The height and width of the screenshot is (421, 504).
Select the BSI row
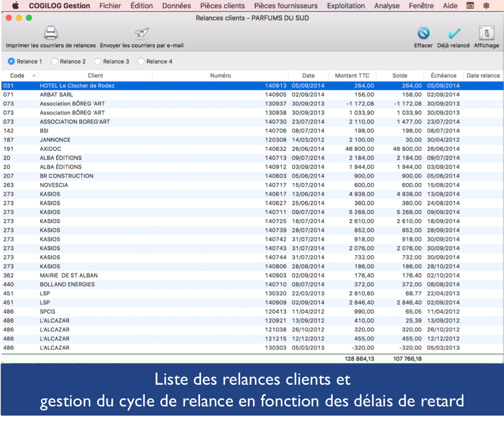(252, 131)
